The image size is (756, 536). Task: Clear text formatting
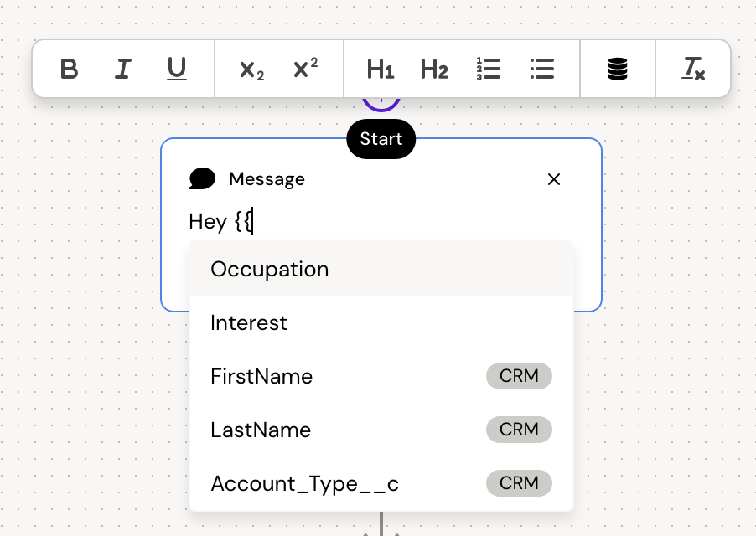point(693,69)
